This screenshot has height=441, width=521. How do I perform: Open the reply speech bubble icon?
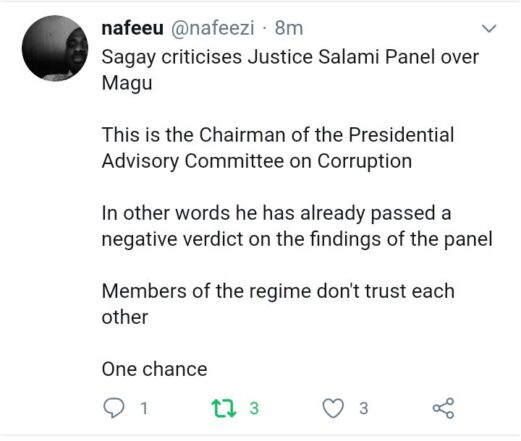click(x=114, y=408)
